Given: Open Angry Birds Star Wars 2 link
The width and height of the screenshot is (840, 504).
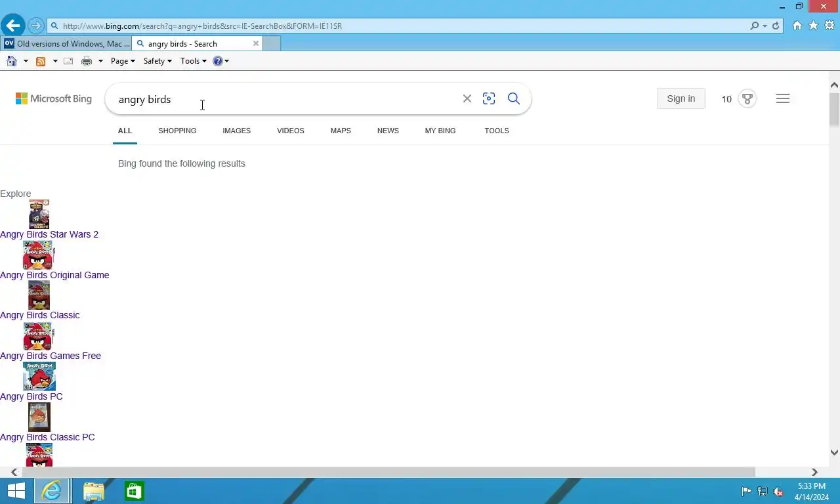Looking at the screenshot, I should (x=49, y=234).
